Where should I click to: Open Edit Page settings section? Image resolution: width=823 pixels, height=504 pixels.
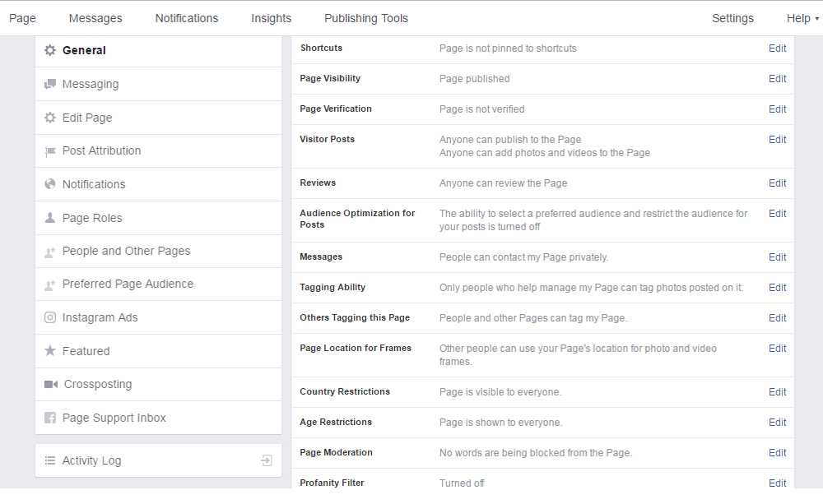[x=159, y=118]
